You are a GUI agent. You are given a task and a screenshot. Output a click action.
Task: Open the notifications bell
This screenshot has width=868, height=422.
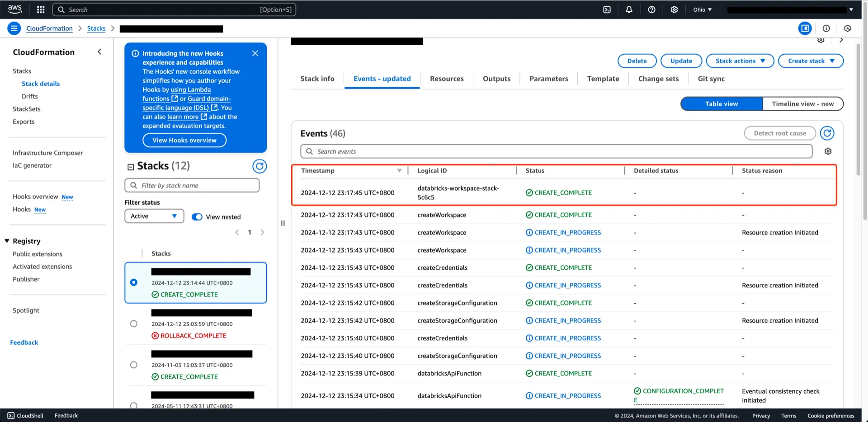pyautogui.click(x=629, y=9)
